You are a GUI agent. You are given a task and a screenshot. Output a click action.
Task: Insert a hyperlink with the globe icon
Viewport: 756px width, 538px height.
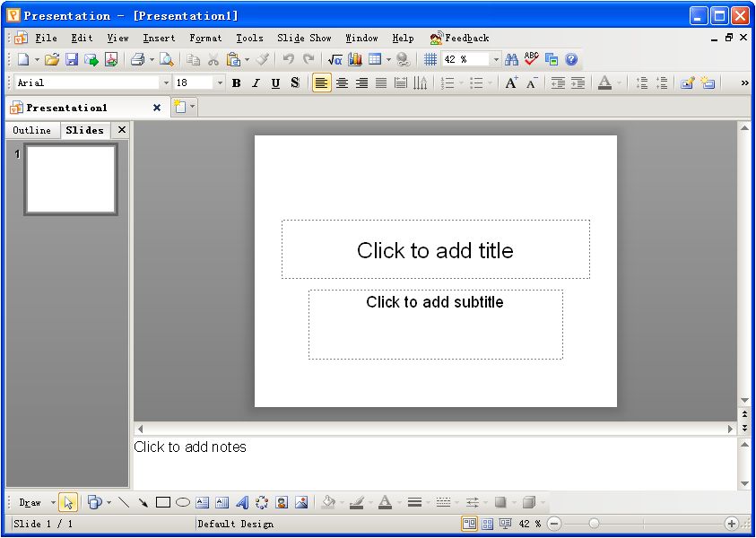point(403,59)
